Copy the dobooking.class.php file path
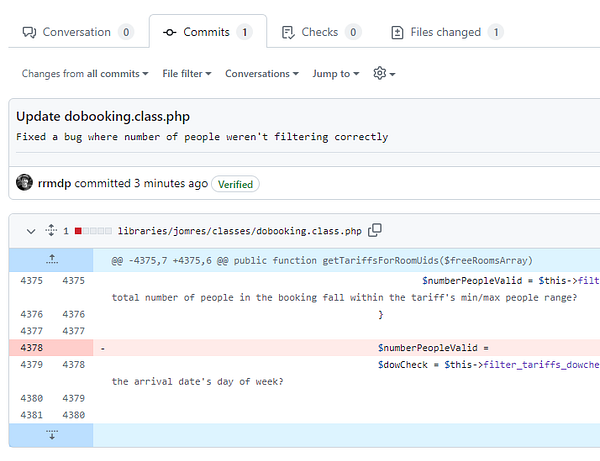The image size is (600, 461). [375, 230]
